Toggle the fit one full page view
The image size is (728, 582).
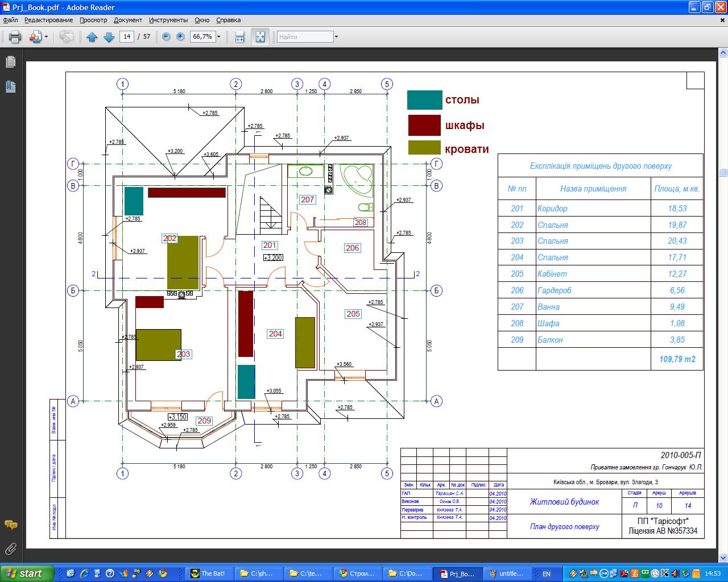260,37
